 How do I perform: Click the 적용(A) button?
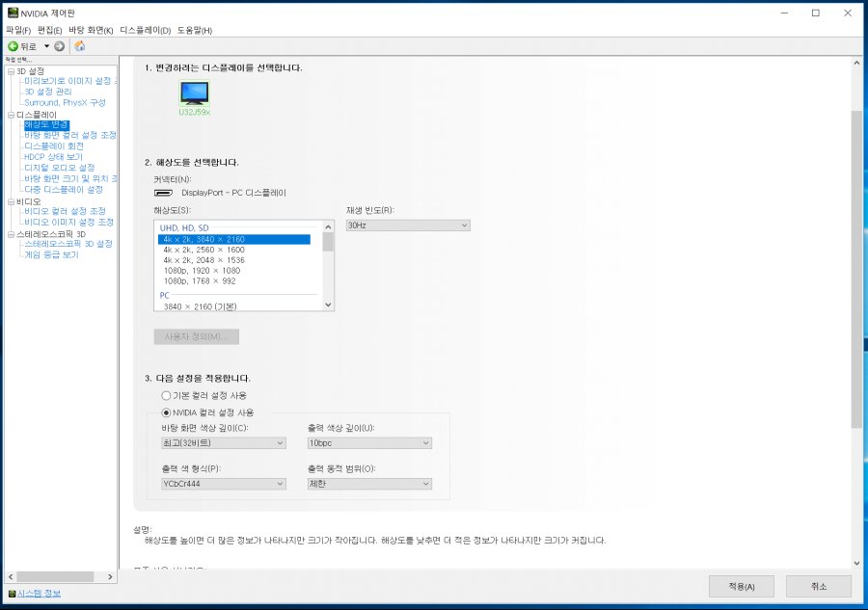(x=740, y=586)
